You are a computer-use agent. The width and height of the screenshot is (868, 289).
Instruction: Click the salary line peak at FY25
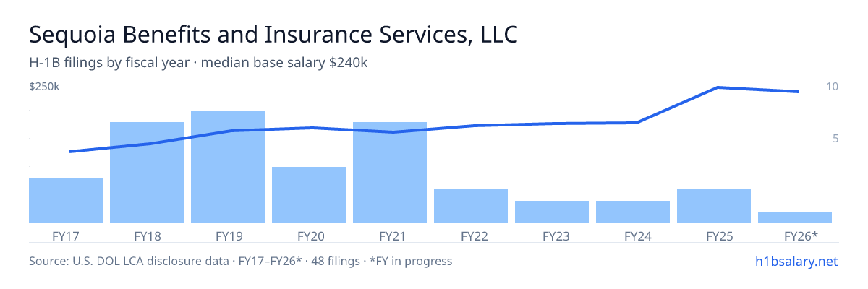(x=717, y=87)
